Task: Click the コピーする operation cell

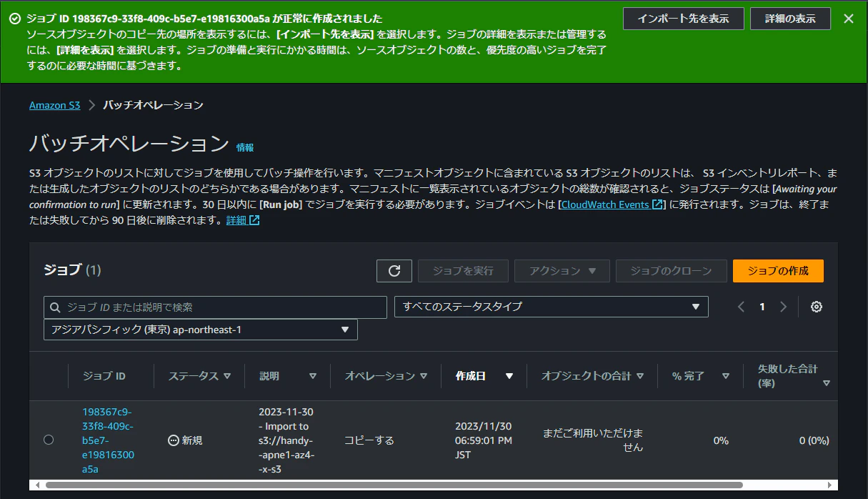Action: coord(369,440)
